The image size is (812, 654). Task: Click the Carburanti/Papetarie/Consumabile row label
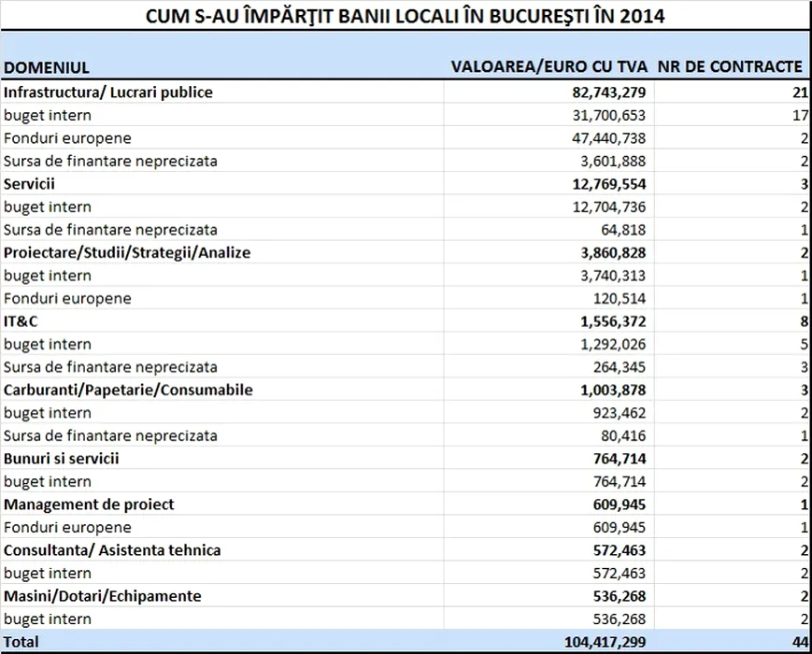(128, 390)
